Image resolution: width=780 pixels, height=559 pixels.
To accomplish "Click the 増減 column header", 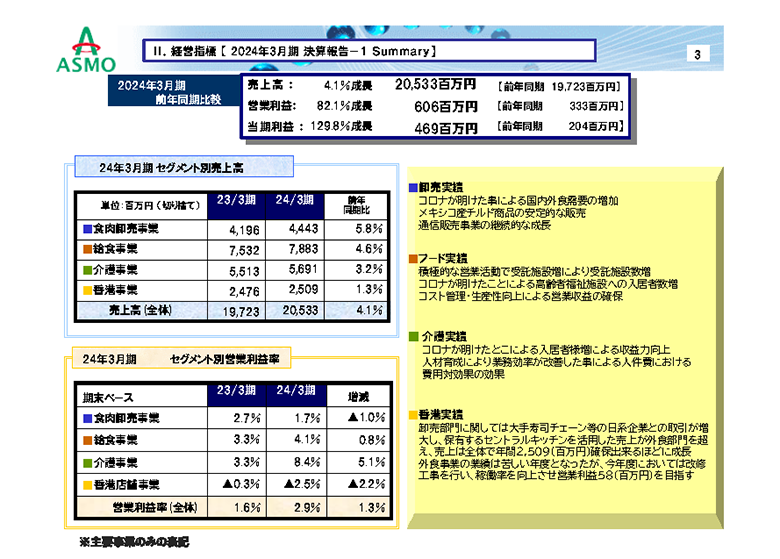I will coord(358,396).
